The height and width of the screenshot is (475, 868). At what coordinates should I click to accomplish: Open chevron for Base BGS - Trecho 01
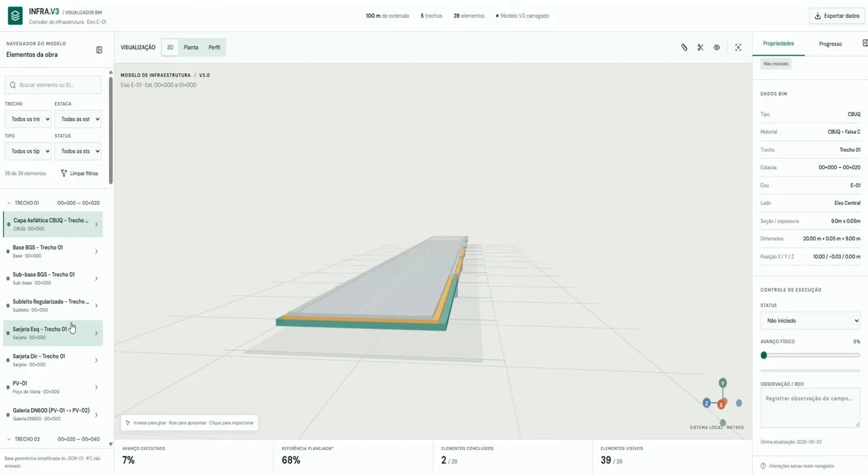(x=96, y=252)
